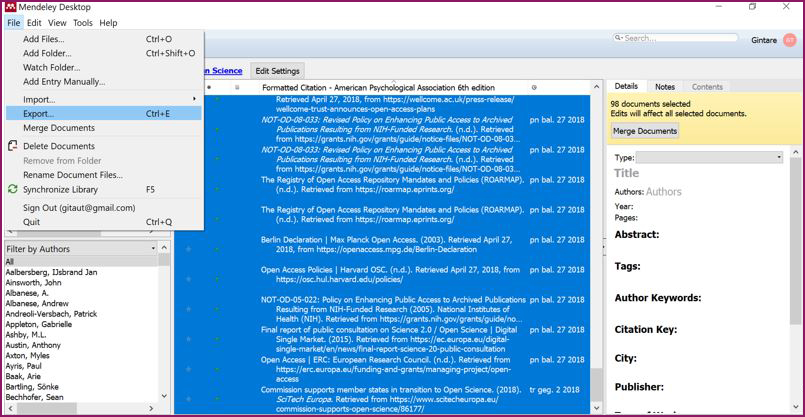
Task: Click the Delete Documents icon in File menu
Action: [x=13, y=146]
